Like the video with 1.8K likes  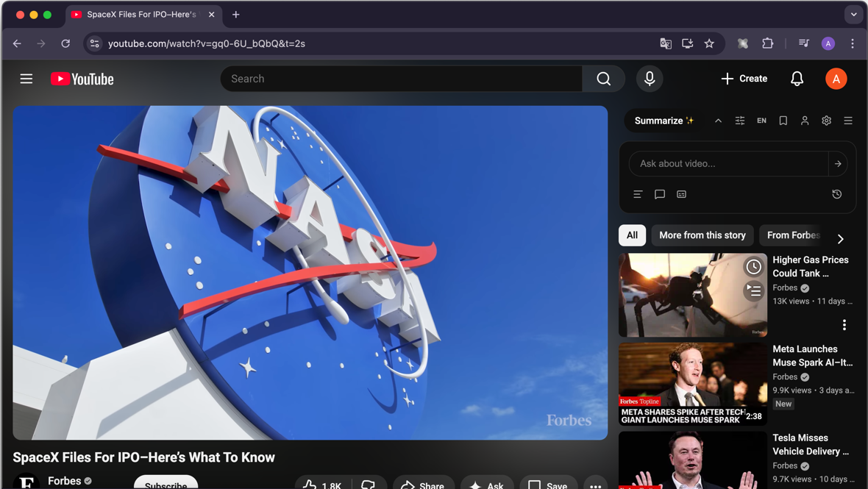pos(323,483)
